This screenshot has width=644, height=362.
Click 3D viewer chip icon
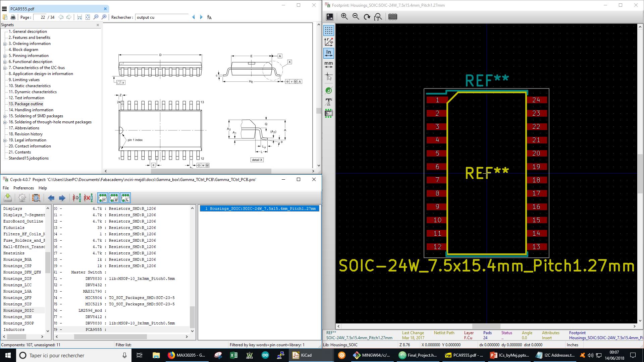[392, 17]
